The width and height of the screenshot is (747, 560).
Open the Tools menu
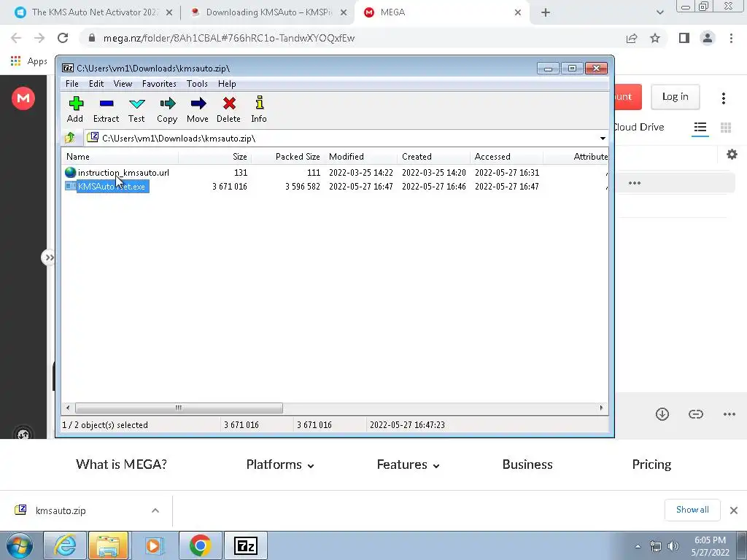(x=197, y=84)
